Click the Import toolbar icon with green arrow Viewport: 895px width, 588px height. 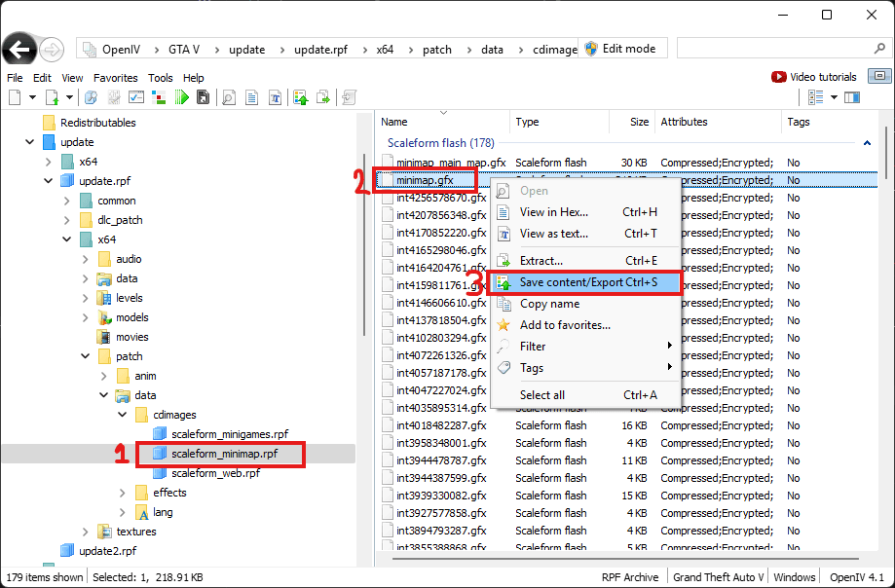302,97
